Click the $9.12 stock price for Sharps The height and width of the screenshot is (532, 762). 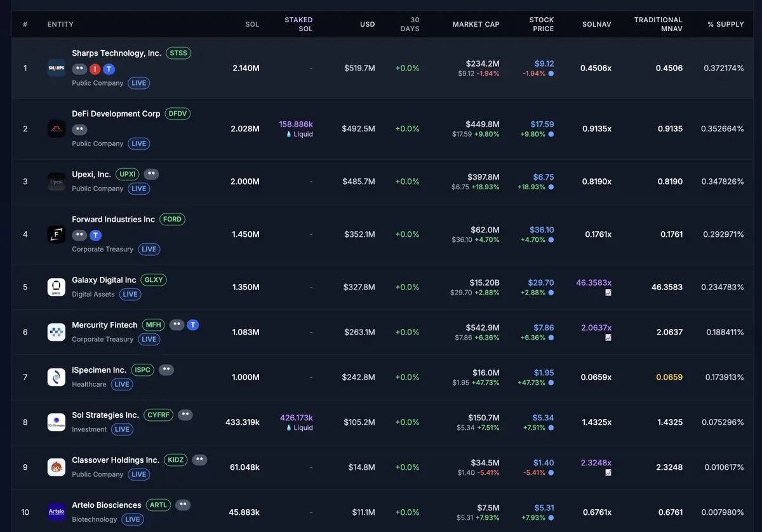[544, 63]
